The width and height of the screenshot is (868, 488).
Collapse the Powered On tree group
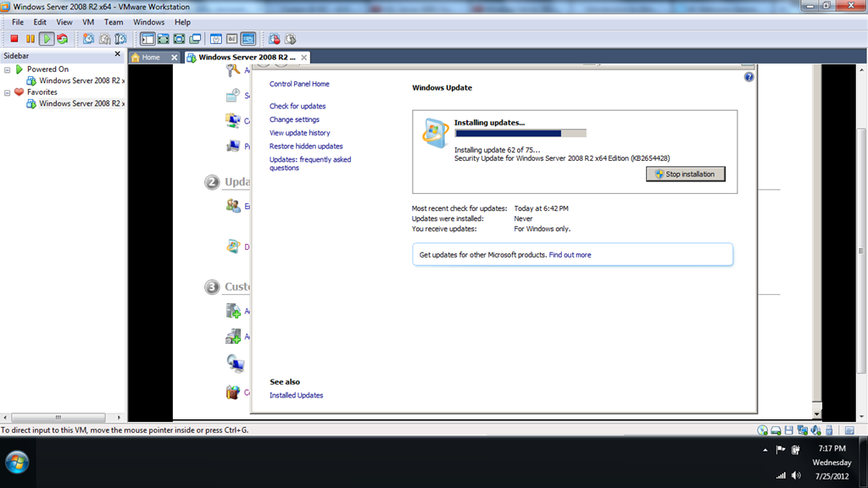[x=7, y=69]
